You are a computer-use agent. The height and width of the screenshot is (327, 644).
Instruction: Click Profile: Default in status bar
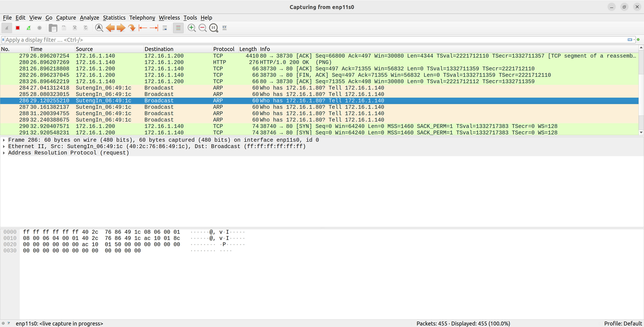pos(623,323)
